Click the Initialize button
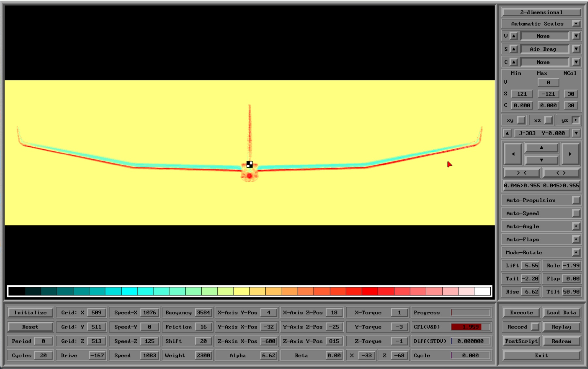588x369 pixels. 30,312
